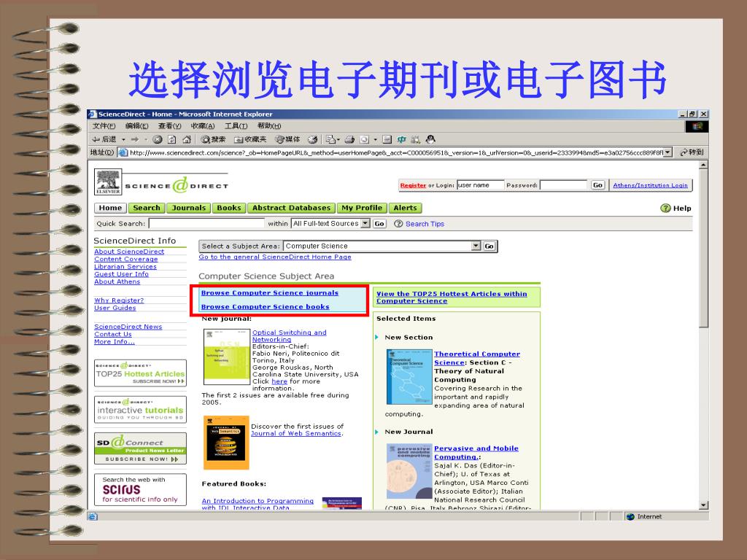The height and width of the screenshot is (560, 747).
Task: Open the Back history dropdown arrow
Action: [x=123, y=139]
